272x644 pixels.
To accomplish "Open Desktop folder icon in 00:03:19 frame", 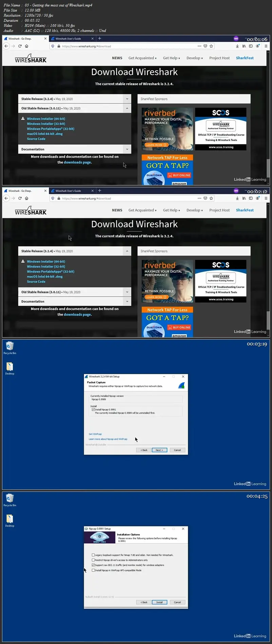I will 10,368.
